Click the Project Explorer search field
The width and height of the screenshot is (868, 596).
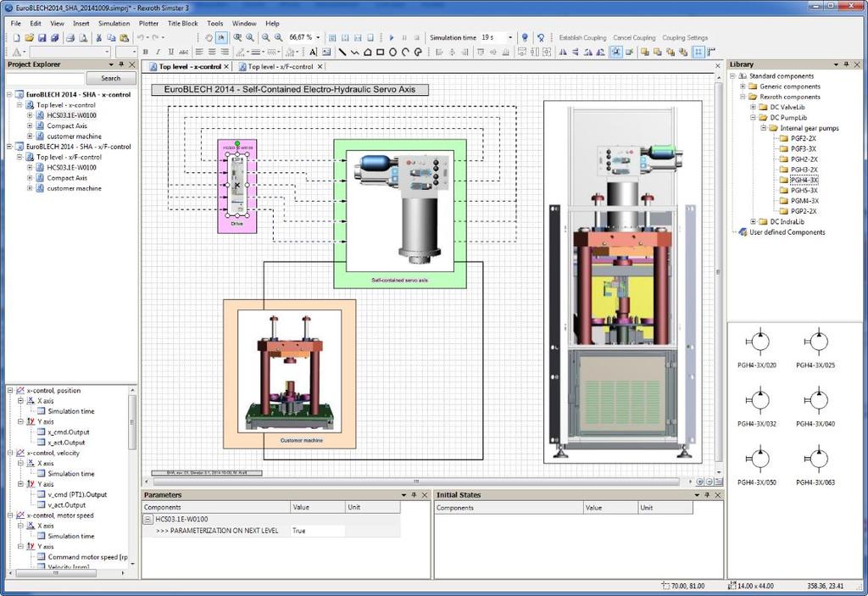pos(46,79)
